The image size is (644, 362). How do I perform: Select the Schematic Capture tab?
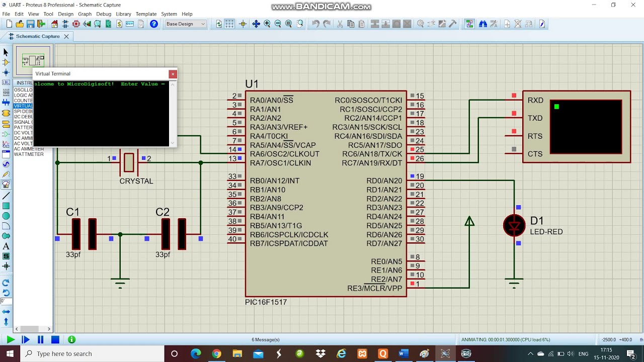tap(37, 36)
